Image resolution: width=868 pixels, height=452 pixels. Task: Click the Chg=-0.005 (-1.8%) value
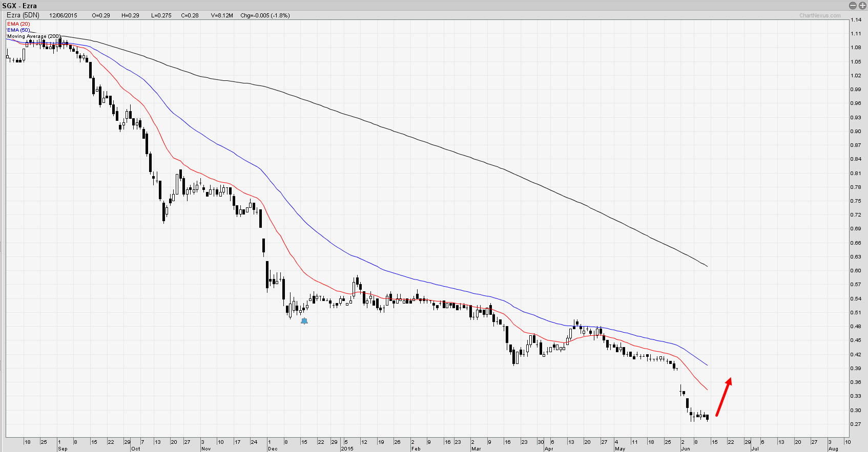point(265,15)
